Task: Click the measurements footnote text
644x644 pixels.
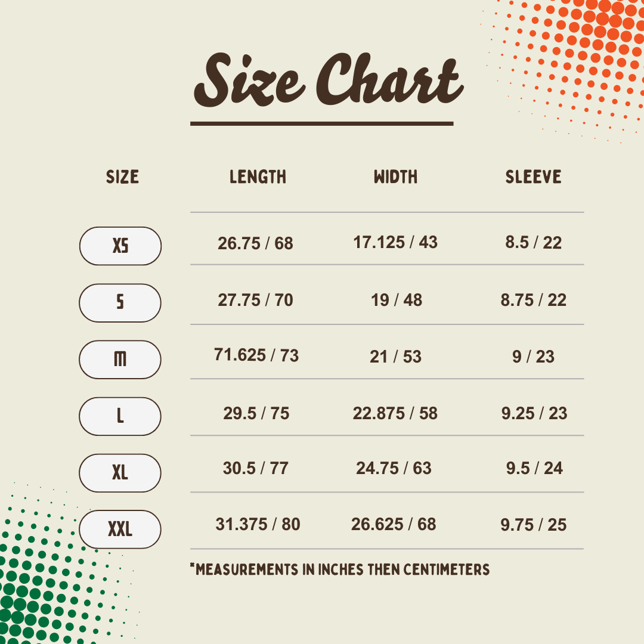Action: (340, 569)
